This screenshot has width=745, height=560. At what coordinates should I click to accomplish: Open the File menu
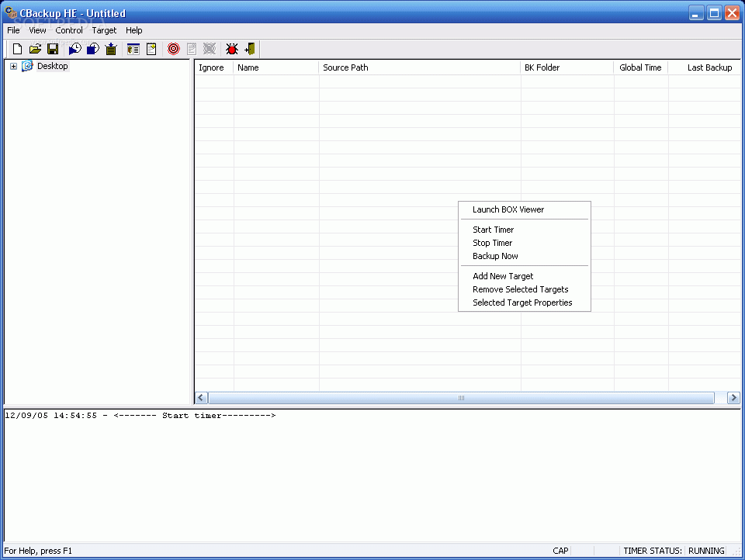click(x=13, y=30)
